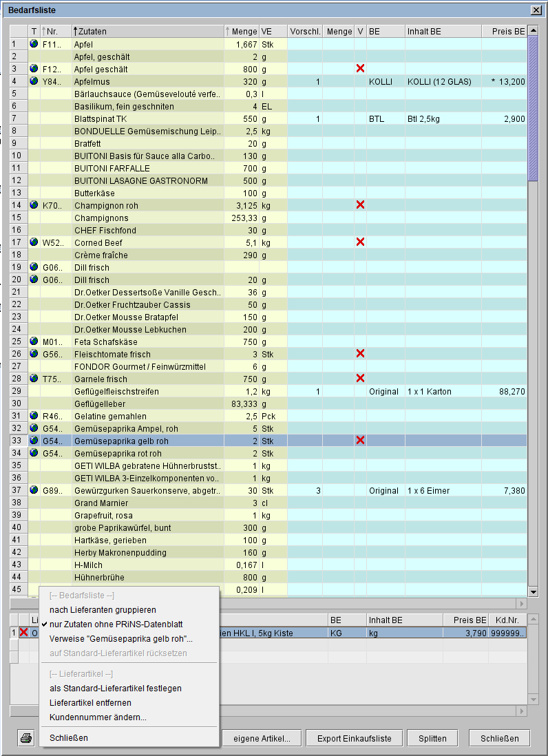Click red X in the Fleischtomate frisch row
This screenshot has width=548, height=756.
pos(359,354)
